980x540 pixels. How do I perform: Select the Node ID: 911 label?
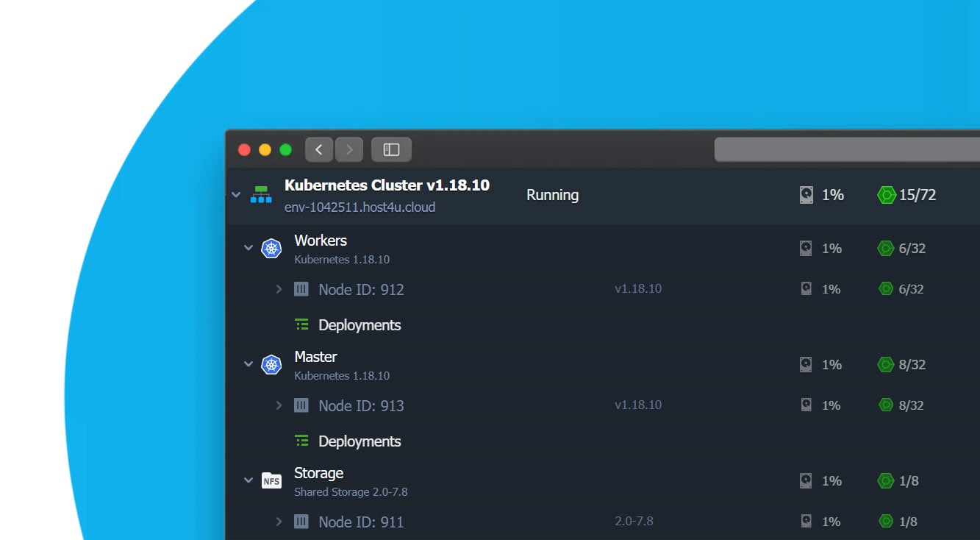click(x=361, y=522)
